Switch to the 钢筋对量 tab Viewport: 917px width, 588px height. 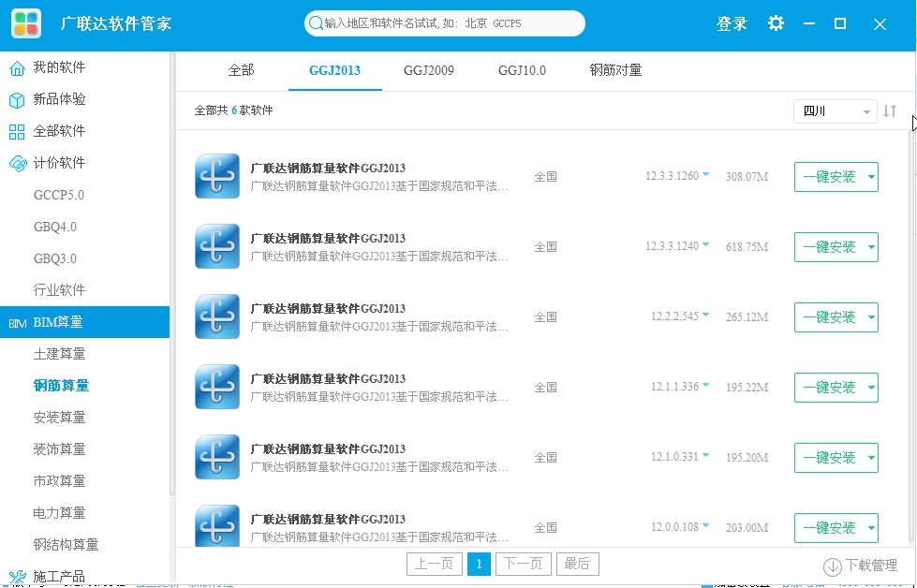(x=615, y=71)
